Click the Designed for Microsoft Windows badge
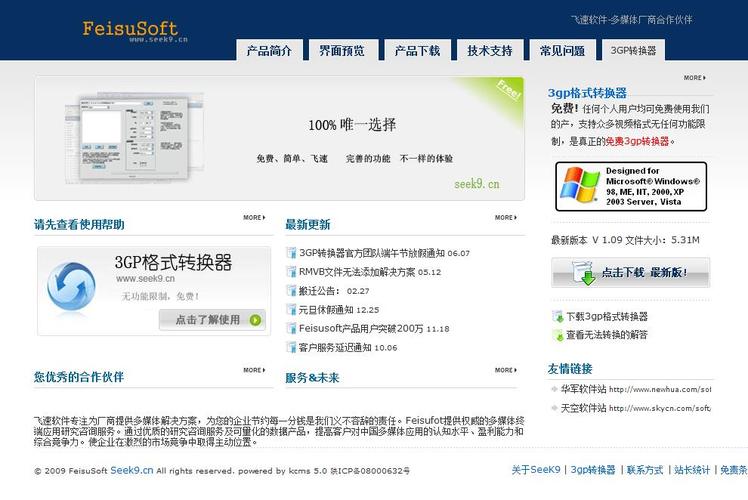 pos(631,187)
